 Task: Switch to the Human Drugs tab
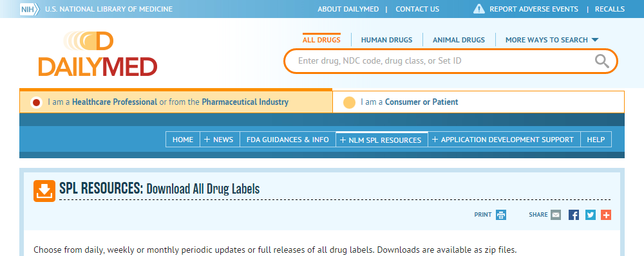pyautogui.click(x=386, y=40)
